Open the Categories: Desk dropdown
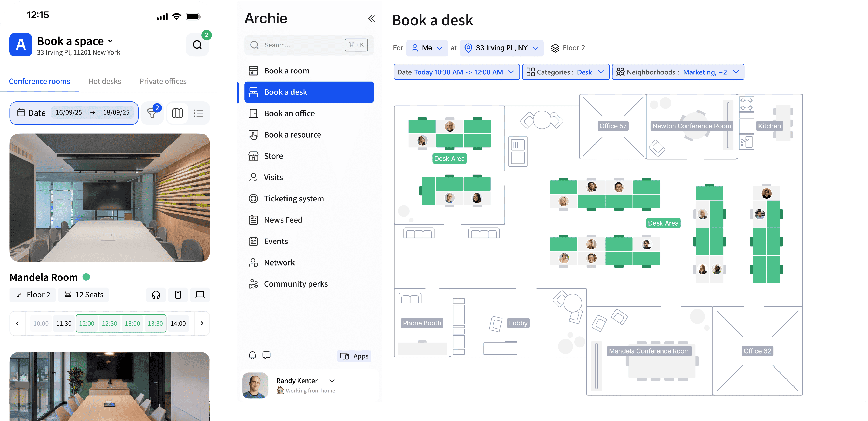The height and width of the screenshot is (421, 868). tap(565, 72)
